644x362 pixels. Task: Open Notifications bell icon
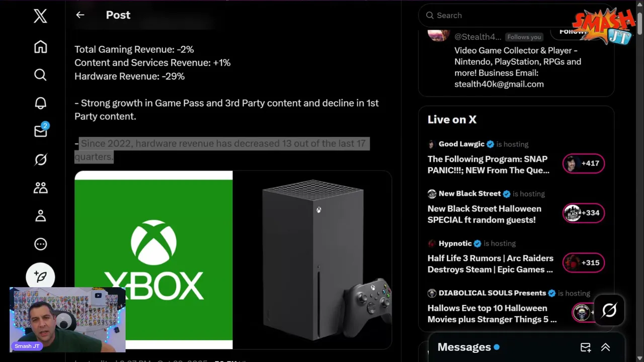pyautogui.click(x=40, y=103)
